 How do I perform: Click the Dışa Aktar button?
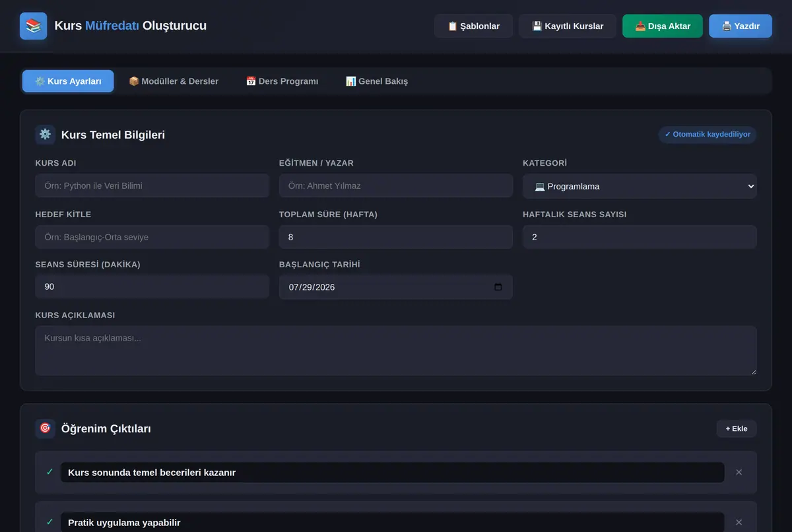[663, 26]
